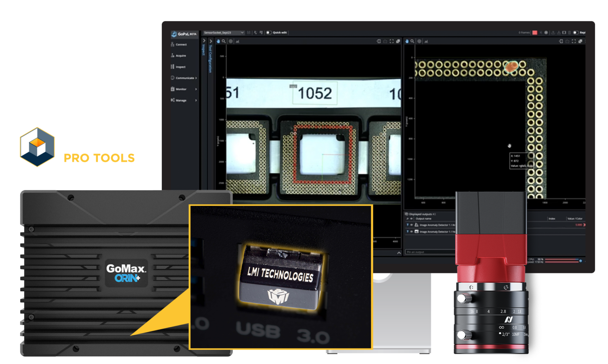Click the snapshot circle icon in top bar
This screenshot has width=608, height=364.
[x=546, y=32]
